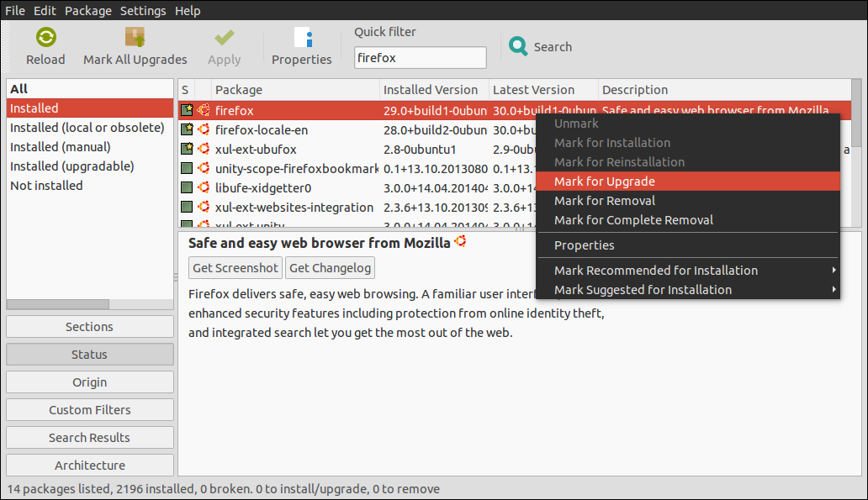Click the Search magnifier icon in toolbar

pos(518,46)
